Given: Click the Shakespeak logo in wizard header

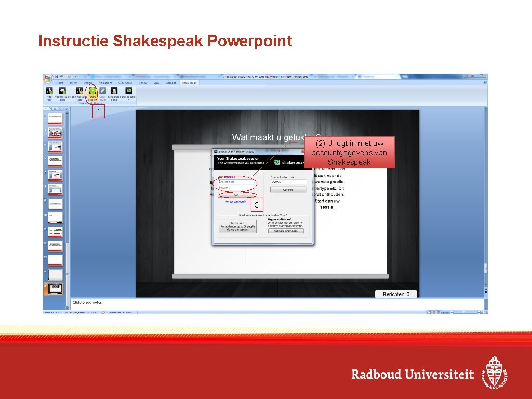Looking at the screenshot, I should pos(289,162).
